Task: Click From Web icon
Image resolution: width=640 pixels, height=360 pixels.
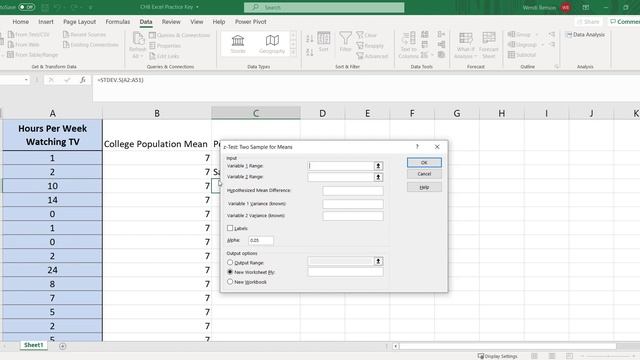Action: pyautogui.click(x=11, y=44)
